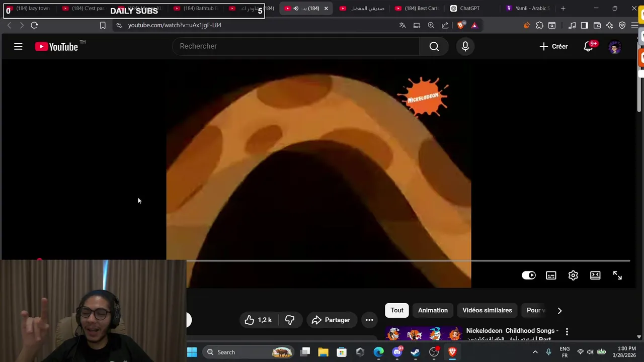644x362 pixels.
Task: Share this page from the address bar
Action: pos(445,25)
